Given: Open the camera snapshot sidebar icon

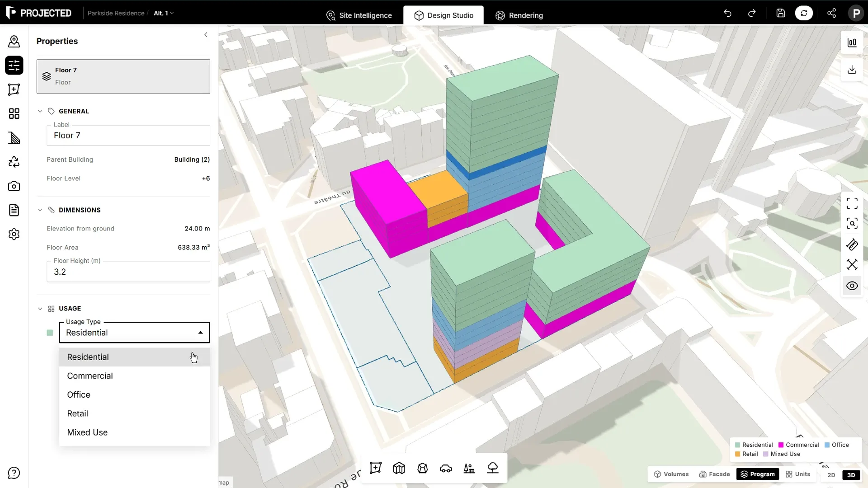Looking at the screenshot, I should pyautogui.click(x=14, y=186).
